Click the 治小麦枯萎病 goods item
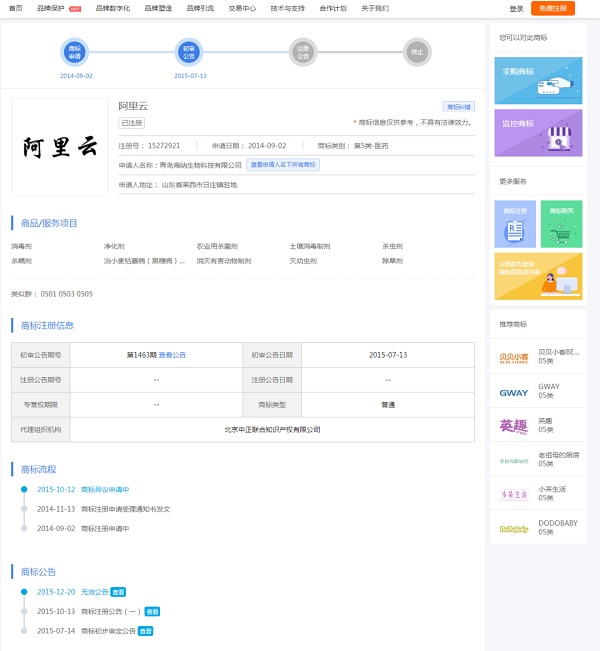The width and height of the screenshot is (600, 651). click(x=144, y=261)
